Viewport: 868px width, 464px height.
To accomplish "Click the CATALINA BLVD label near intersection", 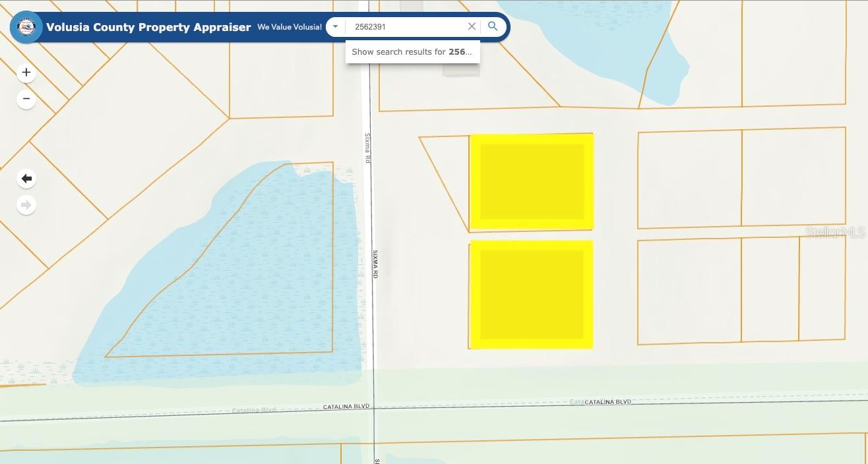I will click(x=346, y=407).
